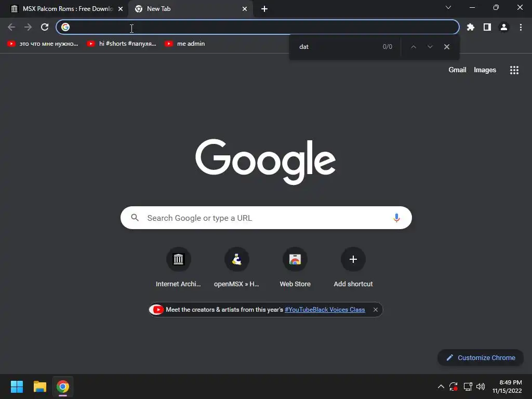
Task: Close the MSX Palcom Roms tab
Action: pos(121,9)
